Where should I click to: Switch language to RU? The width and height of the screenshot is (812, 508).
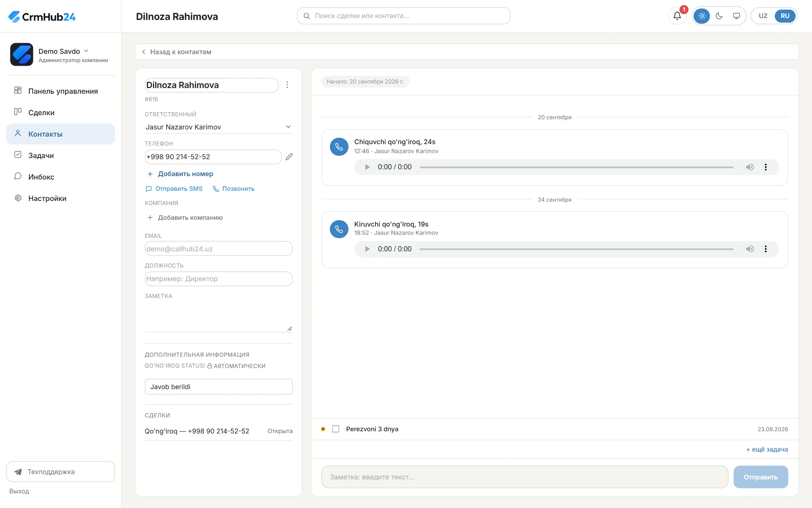[785, 16]
